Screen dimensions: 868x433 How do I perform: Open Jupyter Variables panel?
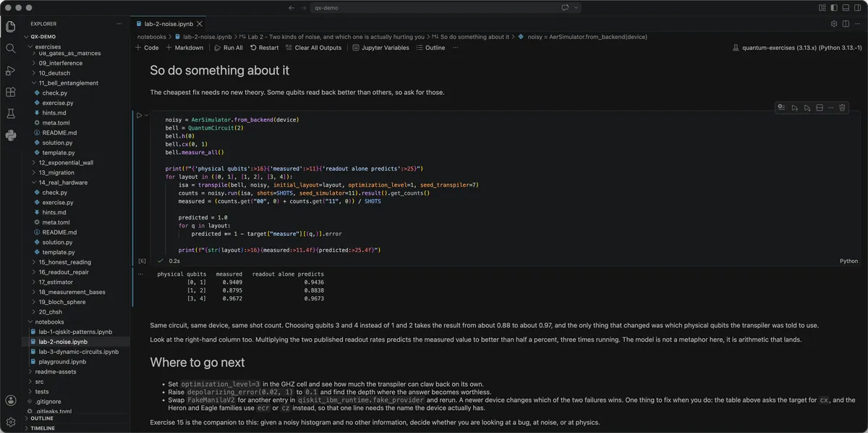coord(380,48)
